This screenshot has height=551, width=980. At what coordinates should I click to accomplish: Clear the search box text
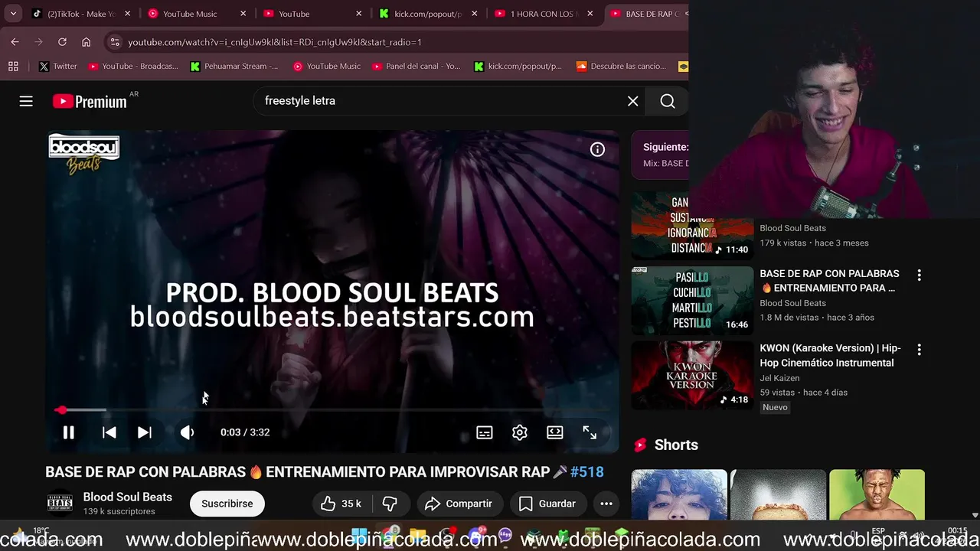[x=633, y=101]
